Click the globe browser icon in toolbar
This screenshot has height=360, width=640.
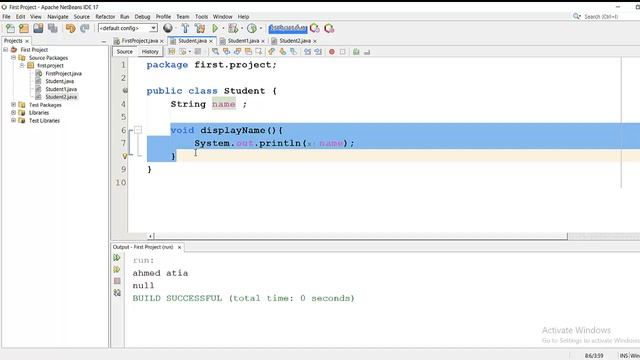coord(168,28)
